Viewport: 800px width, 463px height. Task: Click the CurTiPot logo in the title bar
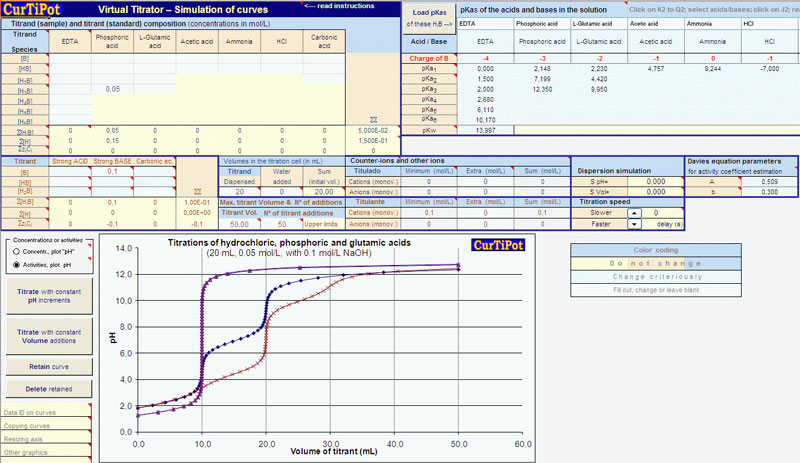coord(32,9)
